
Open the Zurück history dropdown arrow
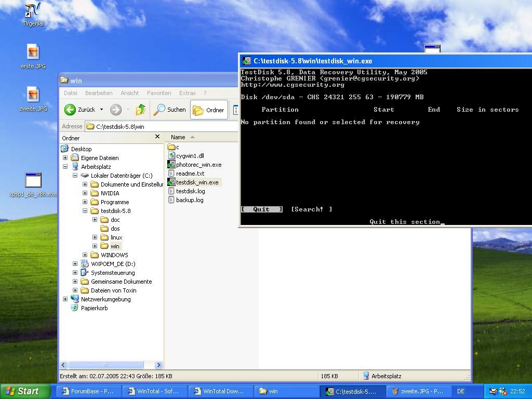(x=101, y=110)
